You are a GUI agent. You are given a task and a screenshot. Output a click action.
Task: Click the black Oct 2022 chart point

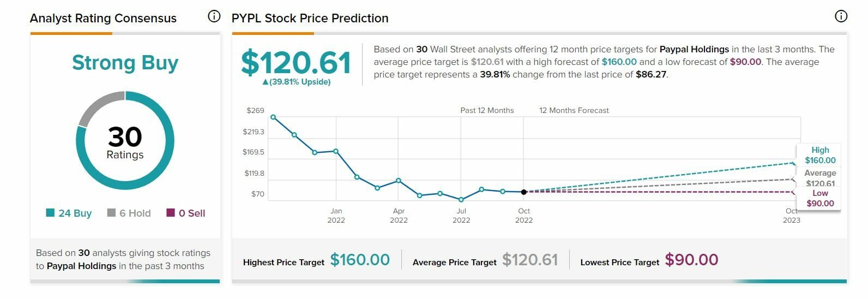[523, 192]
